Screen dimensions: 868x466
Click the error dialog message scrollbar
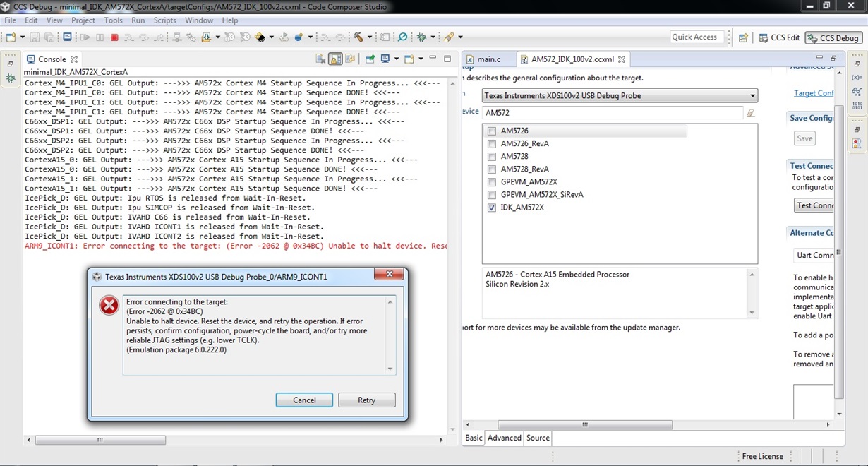pyautogui.click(x=390, y=335)
